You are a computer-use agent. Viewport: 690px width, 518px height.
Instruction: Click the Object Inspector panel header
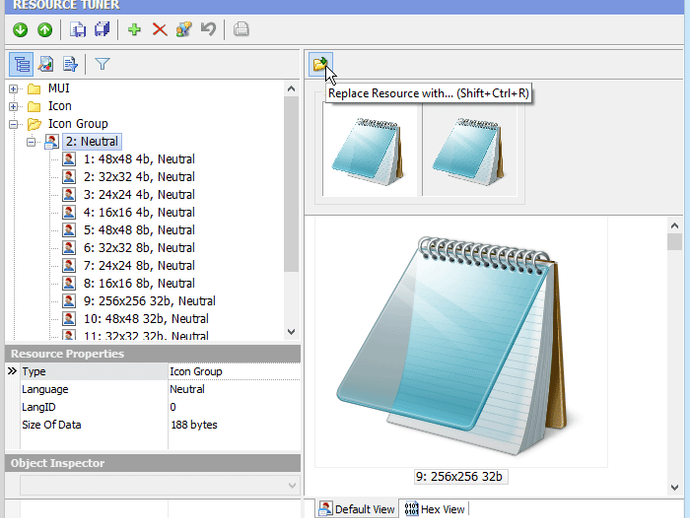coord(153,463)
